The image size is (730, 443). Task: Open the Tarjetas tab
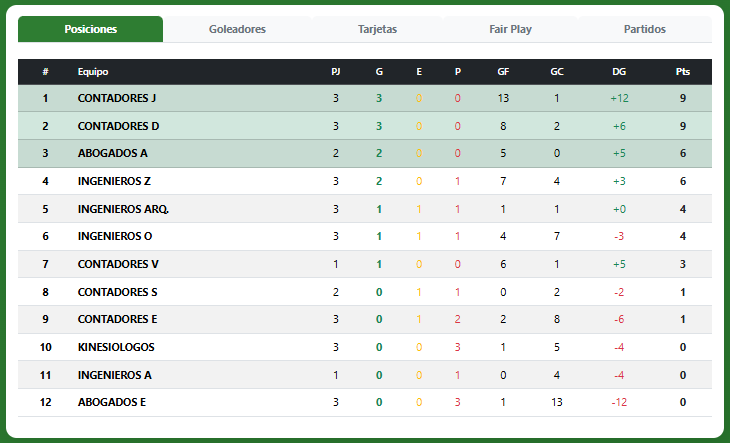tap(377, 29)
